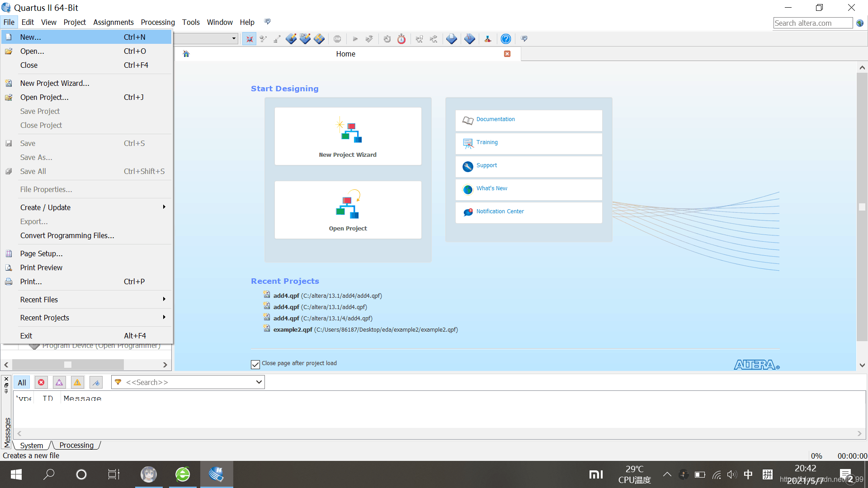Toggle the critical warning message filter
This screenshot has height=488, width=868.
tap(59, 382)
